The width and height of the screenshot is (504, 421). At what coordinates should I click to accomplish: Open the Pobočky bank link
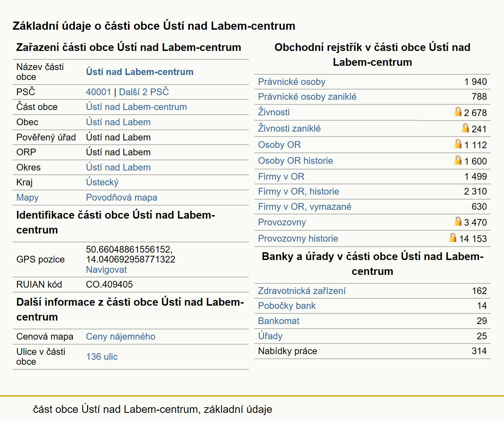point(287,306)
